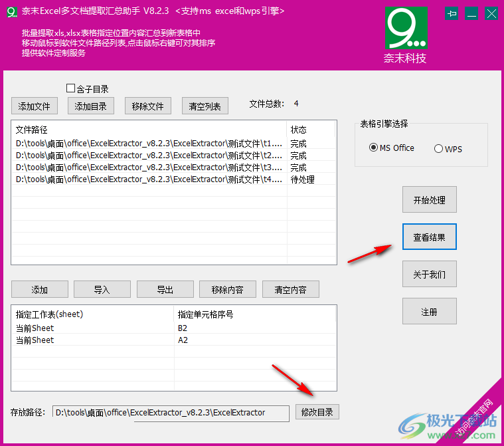Minimize the window
Screen dimensions: 504x446
(x=471, y=14)
